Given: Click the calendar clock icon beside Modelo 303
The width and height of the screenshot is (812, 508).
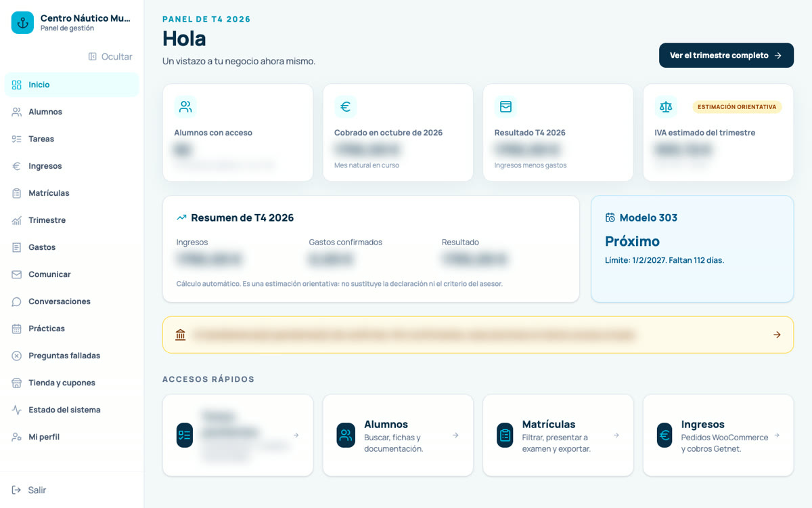Looking at the screenshot, I should coord(610,217).
